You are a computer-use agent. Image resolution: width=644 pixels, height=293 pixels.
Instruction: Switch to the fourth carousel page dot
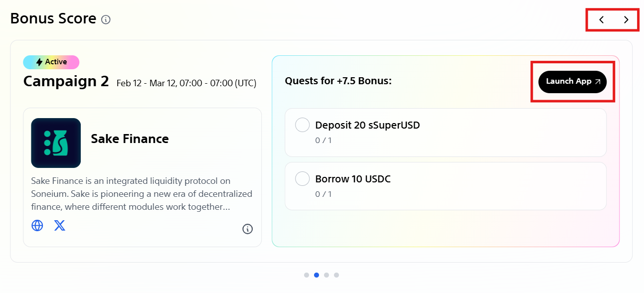pos(336,275)
